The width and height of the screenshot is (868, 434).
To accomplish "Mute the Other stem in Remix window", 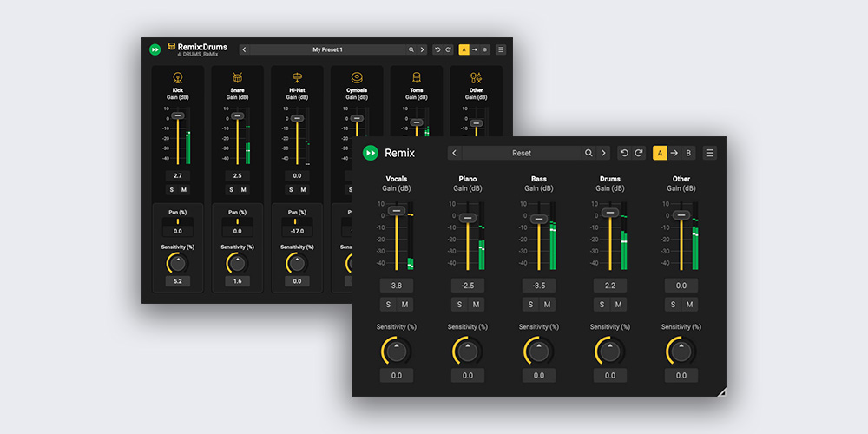I will pyautogui.click(x=690, y=305).
